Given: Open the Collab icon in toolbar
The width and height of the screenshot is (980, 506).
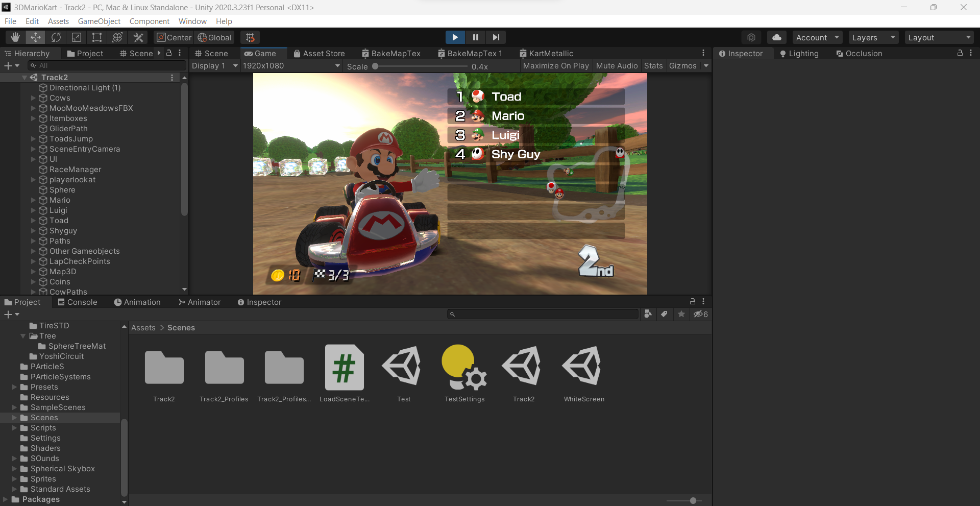Looking at the screenshot, I should point(751,37).
